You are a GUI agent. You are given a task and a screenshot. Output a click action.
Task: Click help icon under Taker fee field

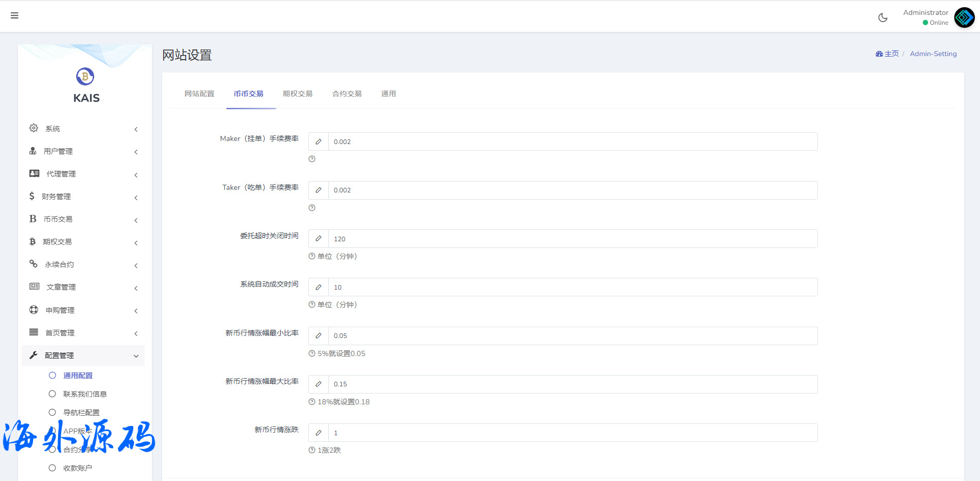click(312, 208)
